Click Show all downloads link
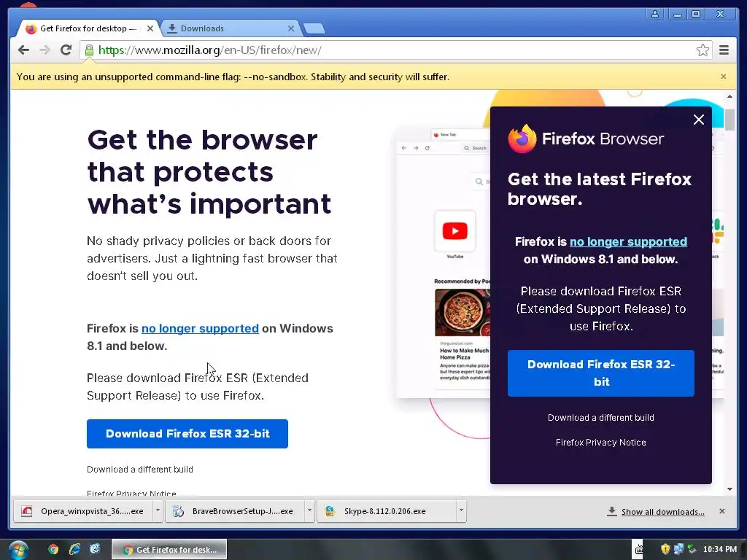 [662, 512]
